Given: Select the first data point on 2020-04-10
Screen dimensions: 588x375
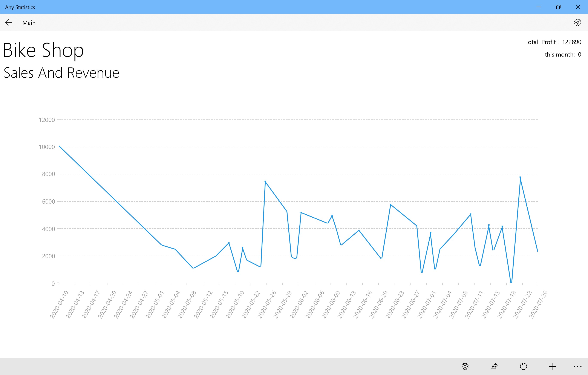Looking at the screenshot, I should coord(59,146).
